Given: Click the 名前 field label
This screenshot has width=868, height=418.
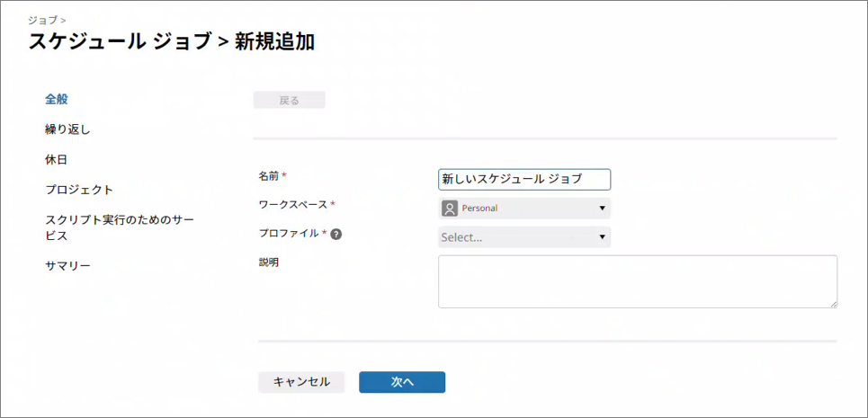Looking at the screenshot, I should click(269, 175).
